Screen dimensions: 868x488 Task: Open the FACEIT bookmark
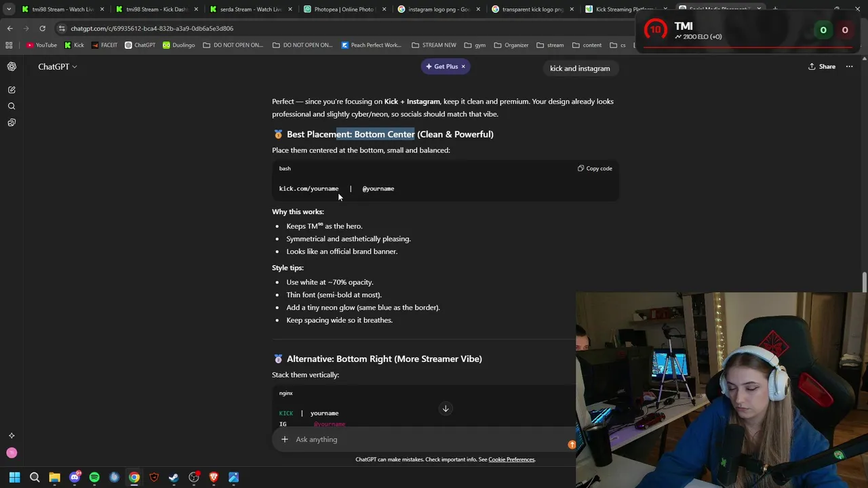click(x=104, y=45)
